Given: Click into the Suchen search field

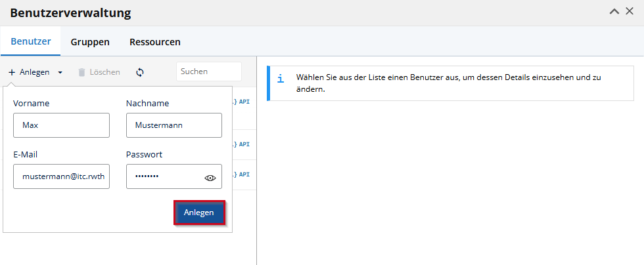Looking at the screenshot, I should (x=209, y=71).
